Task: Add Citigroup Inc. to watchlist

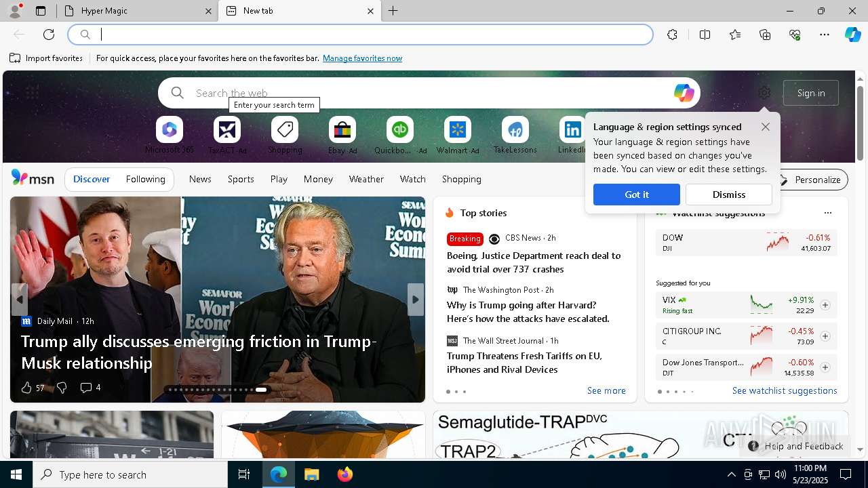Action: [825, 336]
